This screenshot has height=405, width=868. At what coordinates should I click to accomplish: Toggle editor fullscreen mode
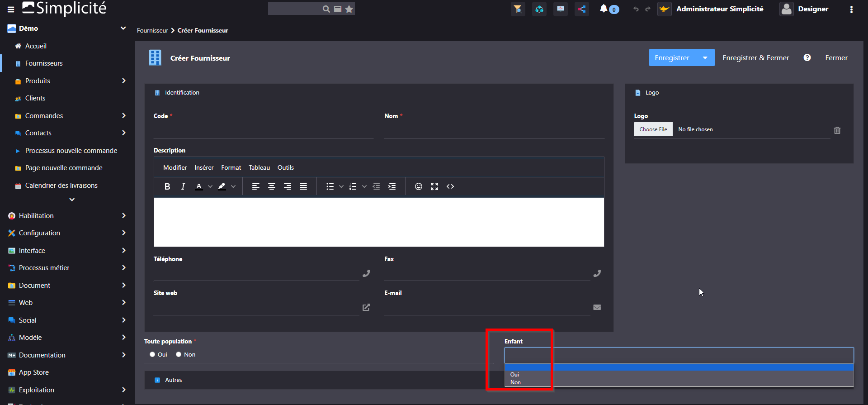pyautogui.click(x=434, y=186)
